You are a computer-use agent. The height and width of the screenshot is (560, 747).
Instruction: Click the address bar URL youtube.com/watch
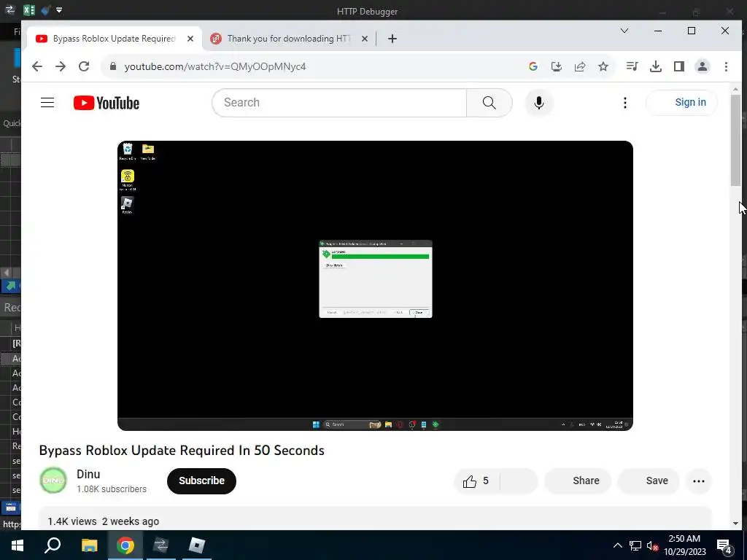[215, 66]
